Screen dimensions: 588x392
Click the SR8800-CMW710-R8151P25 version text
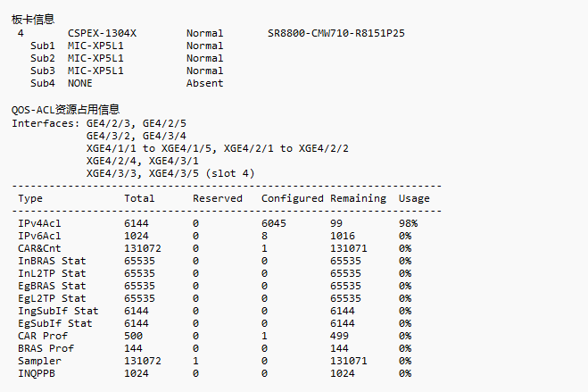pos(335,33)
